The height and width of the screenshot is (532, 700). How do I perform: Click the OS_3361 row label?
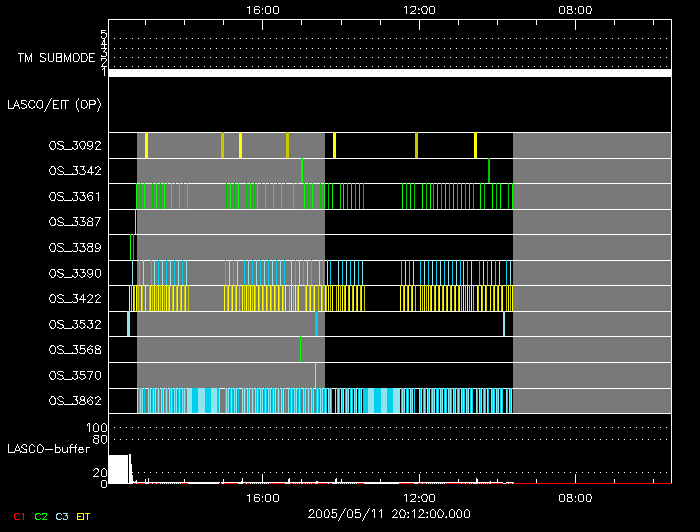pos(75,197)
